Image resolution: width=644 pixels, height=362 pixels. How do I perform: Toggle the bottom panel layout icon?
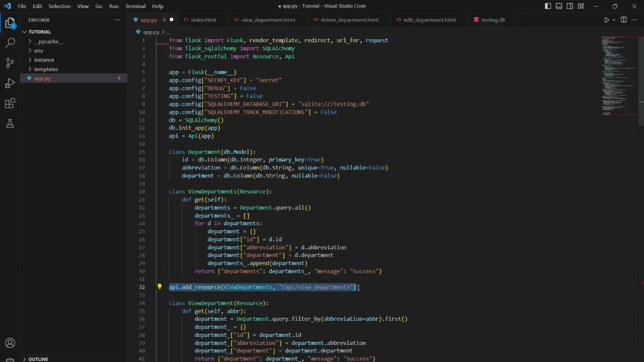559,6
